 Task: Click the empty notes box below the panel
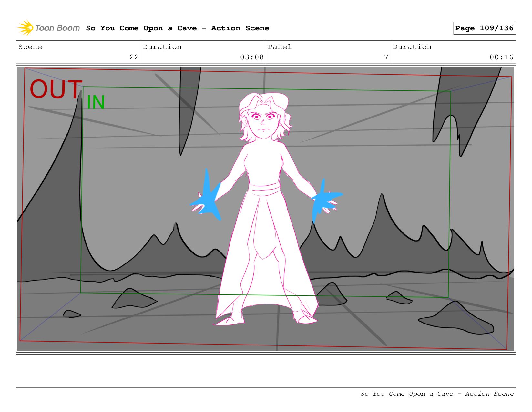pos(266,371)
